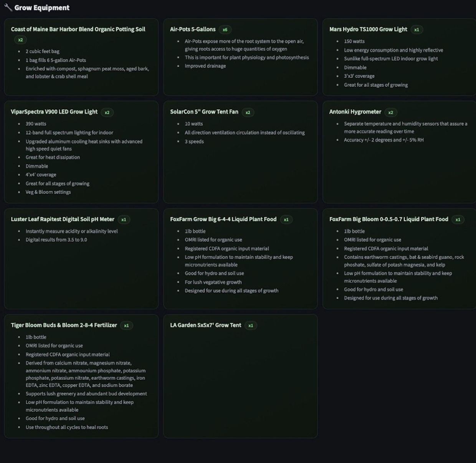Click the x1 badge on LA Garden Grow Tent
This screenshot has width=476, height=463.
pos(251,326)
